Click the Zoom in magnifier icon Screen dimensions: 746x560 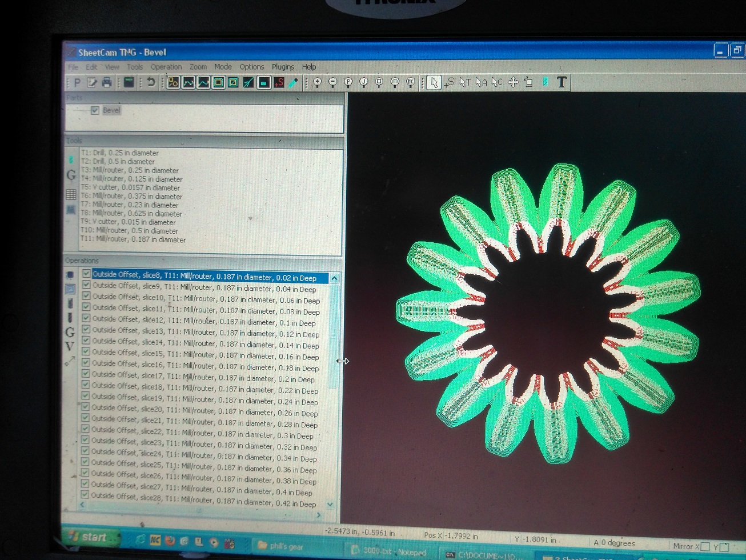click(x=318, y=83)
